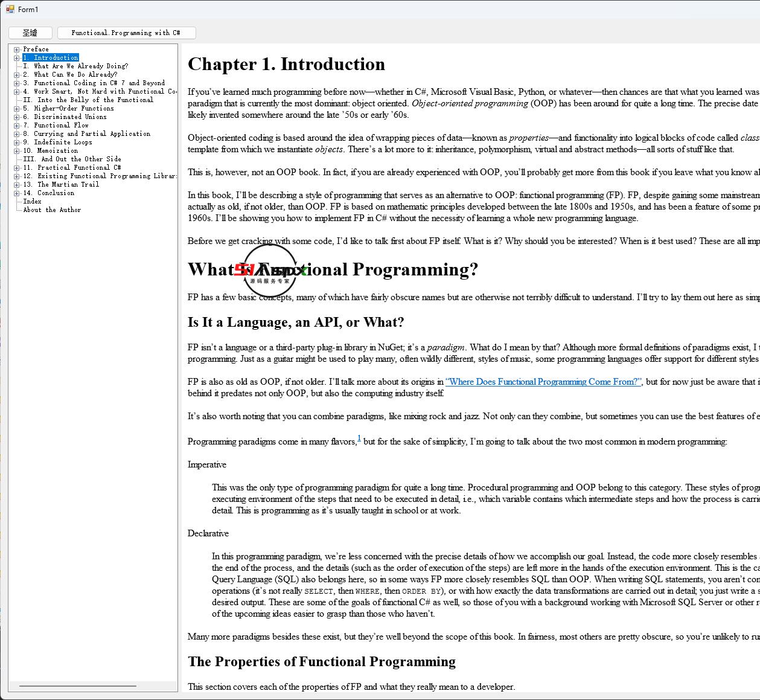Open 12. Existing Functional Programming Libraries

pyautogui.click(x=100, y=176)
